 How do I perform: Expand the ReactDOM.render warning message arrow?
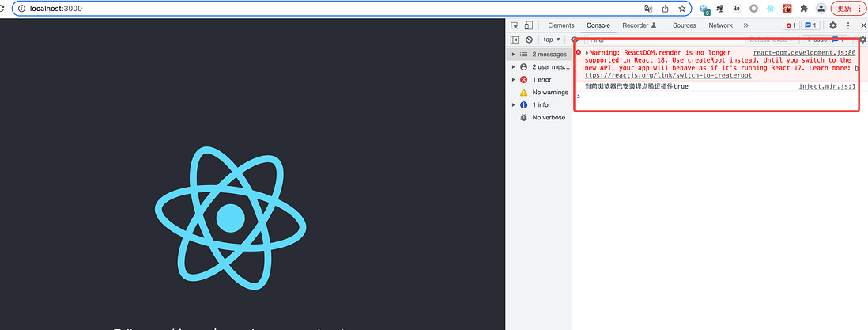click(587, 53)
